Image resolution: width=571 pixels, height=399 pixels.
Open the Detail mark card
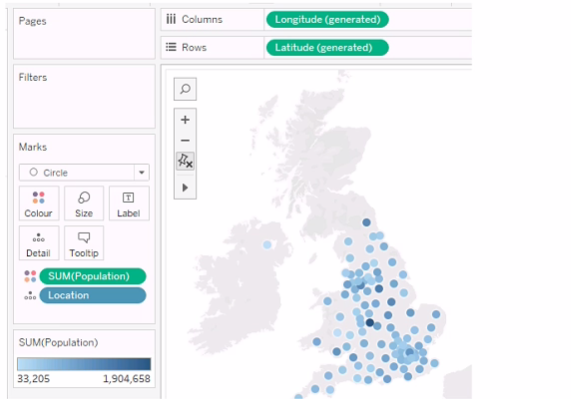(39, 243)
